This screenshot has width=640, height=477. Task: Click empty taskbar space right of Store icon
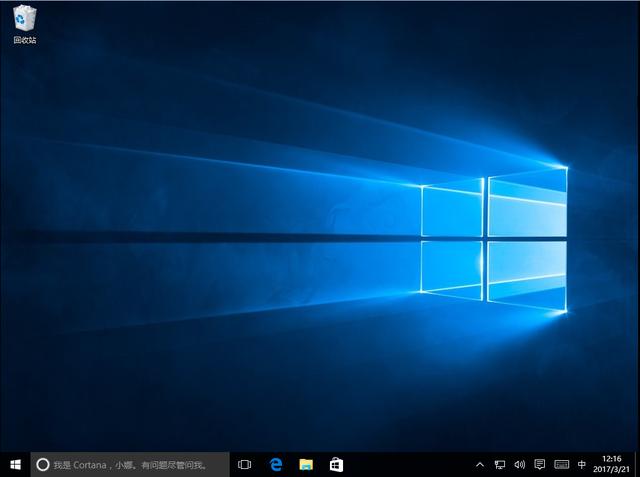click(x=410, y=464)
